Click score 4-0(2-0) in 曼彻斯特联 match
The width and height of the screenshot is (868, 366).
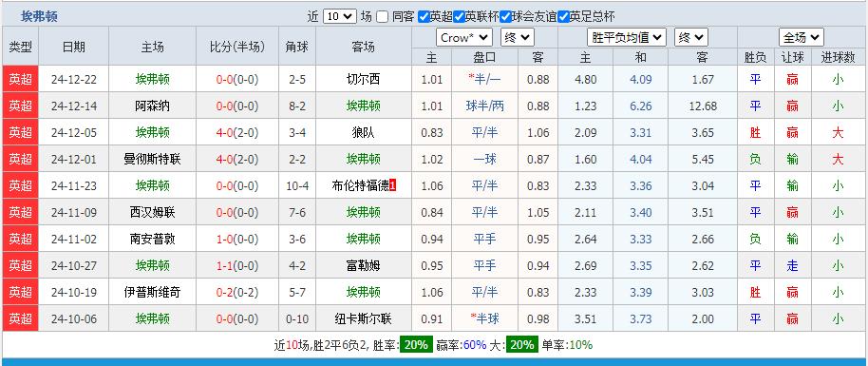pos(237,159)
